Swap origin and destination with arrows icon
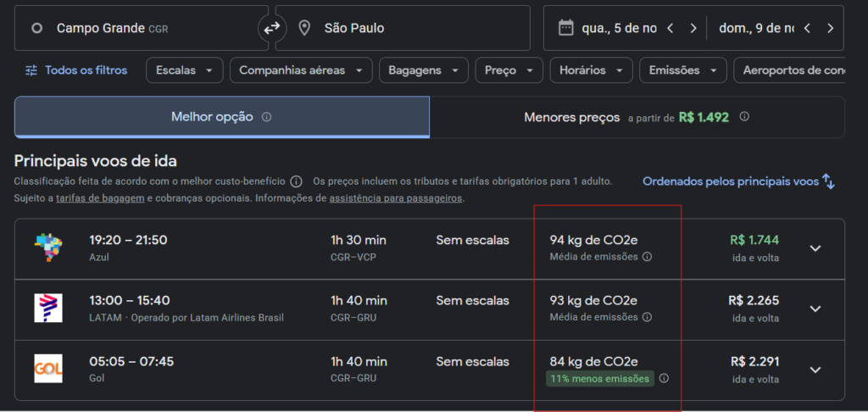Screen dimensions: 868x412 coord(270,28)
